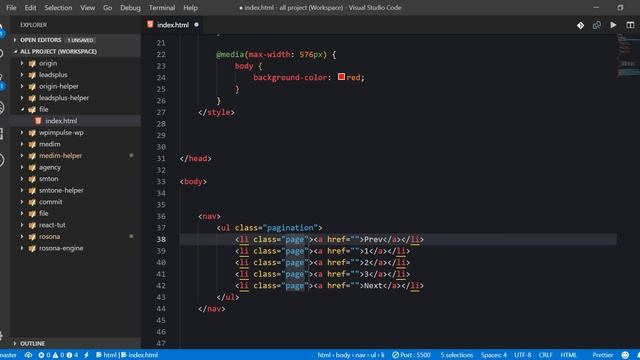The image size is (640, 360).
Task: Click the pagination class value on line 37
Action: pyautogui.click(x=290, y=228)
